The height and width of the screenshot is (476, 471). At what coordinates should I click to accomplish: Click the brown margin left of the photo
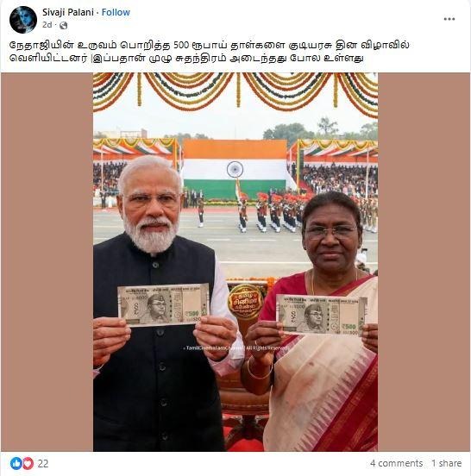pyautogui.click(x=47, y=262)
